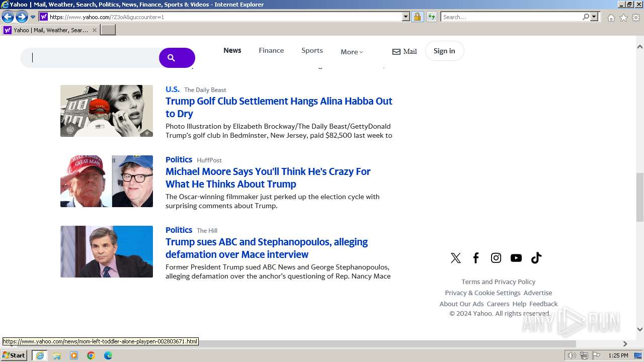Click the IE Forward navigation arrow
Viewport: 644px width, 362px height.
[22, 17]
